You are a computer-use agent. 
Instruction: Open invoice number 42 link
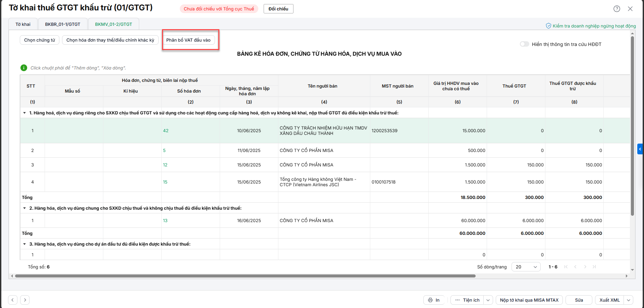[x=166, y=131]
